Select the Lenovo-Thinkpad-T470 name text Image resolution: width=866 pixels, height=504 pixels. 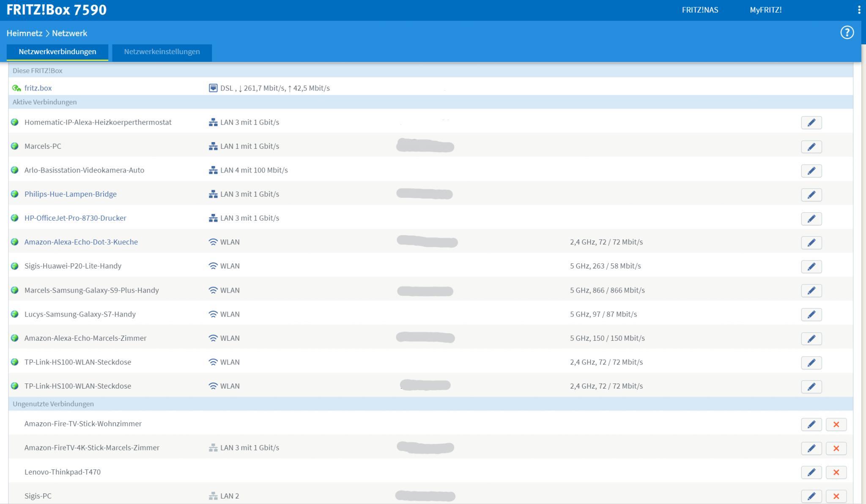click(x=63, y=472)
